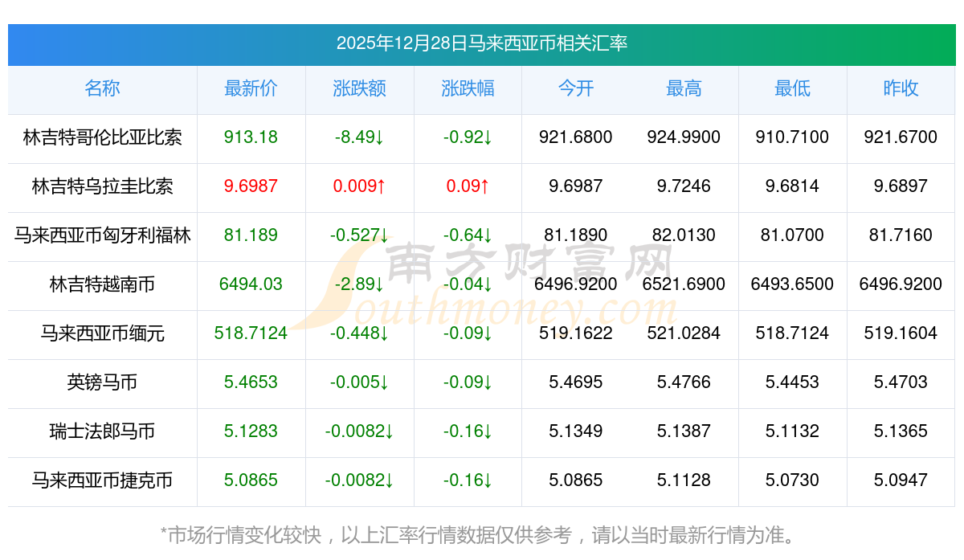Select the row name 林吉特哥伦比亚比索
Image resolution: width=964 pixels, height=560 pixels.
102,137
